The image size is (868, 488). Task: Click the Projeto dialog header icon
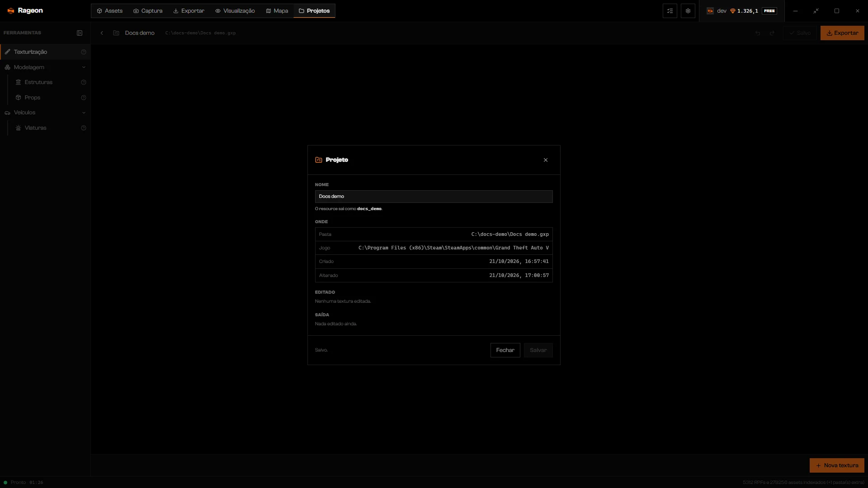pyautogui.click(x=319, y=160)
